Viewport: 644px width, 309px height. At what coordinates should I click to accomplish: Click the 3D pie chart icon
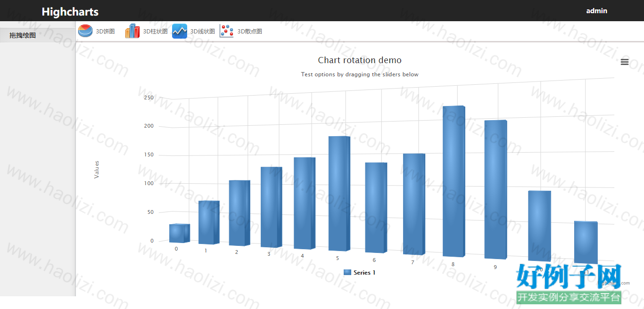pyautogui.click(x=85, y=31)
